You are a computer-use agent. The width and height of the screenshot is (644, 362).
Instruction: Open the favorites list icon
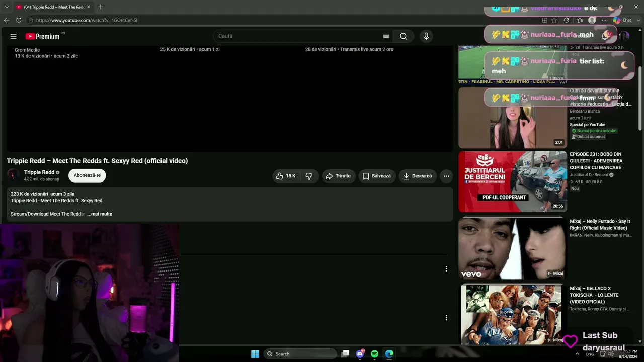click(x=580, y=20)
